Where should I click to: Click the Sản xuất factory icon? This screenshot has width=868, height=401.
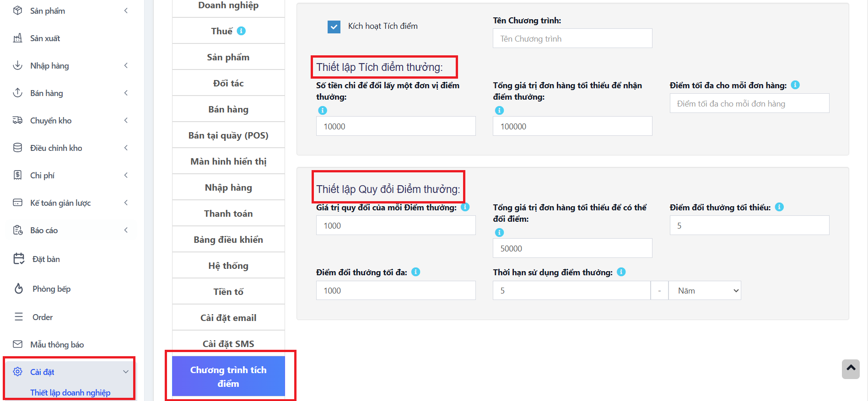17,38
